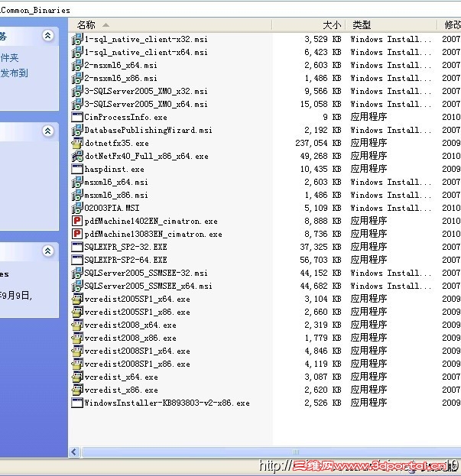461x476 pixels.
Task: Select the WindowsInstaller-KB893803-v2-x86.exe icon
Action: coord(77,403)
